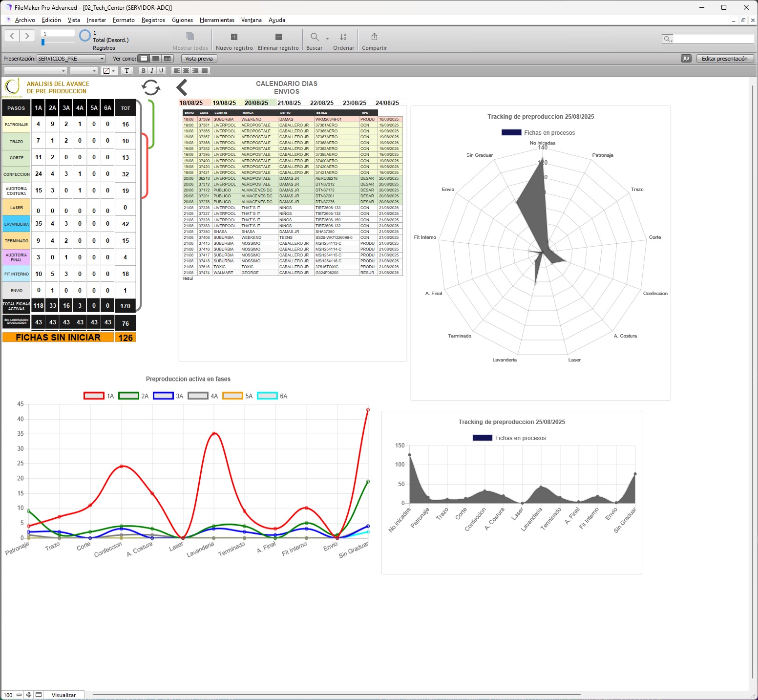This screenshot has height=700, width=758.
Task: Click the record navigation slider
Action: pos(43,42)
